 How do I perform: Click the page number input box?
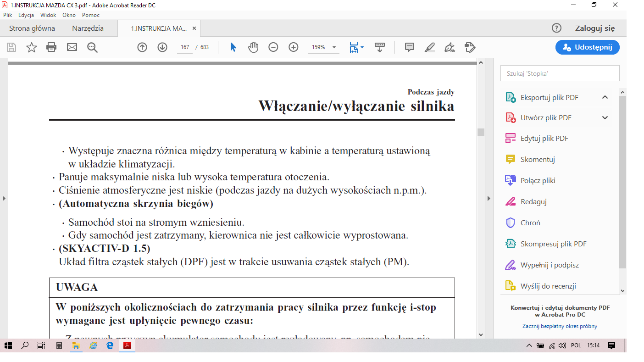click(x=185, y=47)
